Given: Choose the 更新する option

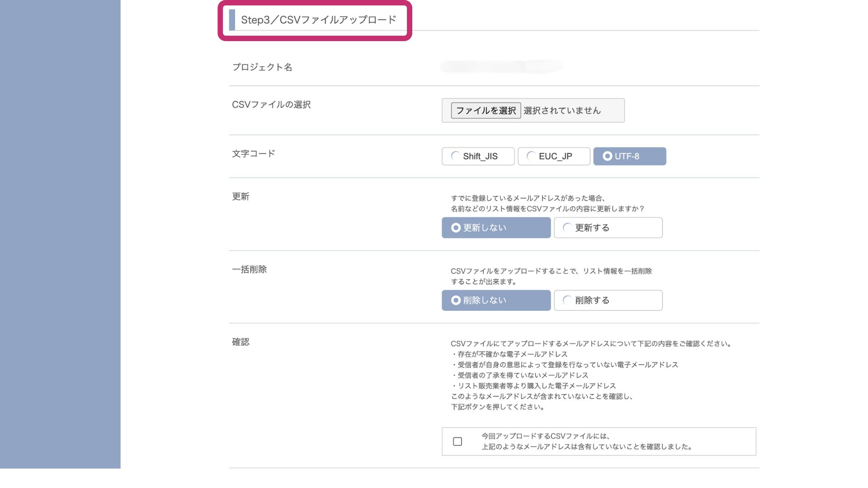Looking at the screenshot, I should pos(608,228).
